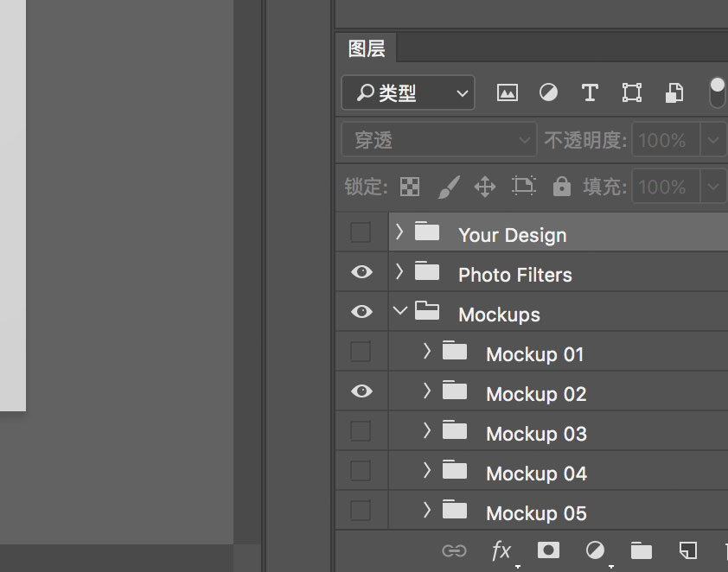Add a layer mask

(548, 550)
